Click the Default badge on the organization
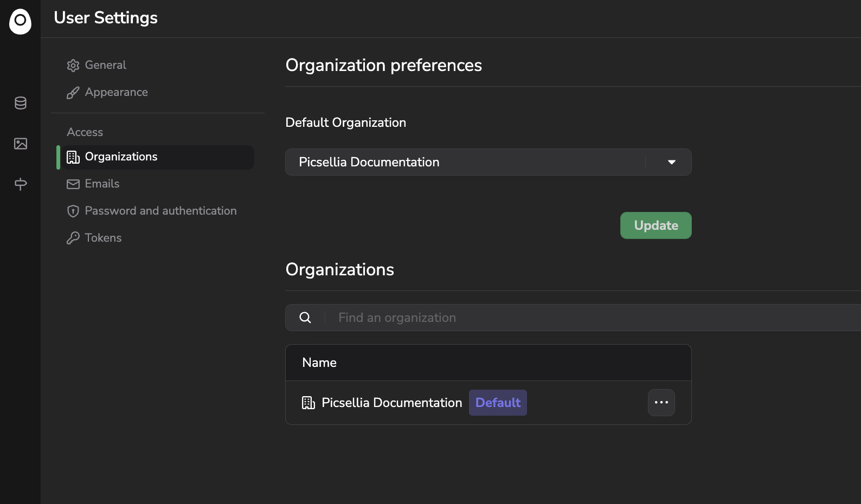This screenshot has height=504, width=861. (x=498, y=403)
